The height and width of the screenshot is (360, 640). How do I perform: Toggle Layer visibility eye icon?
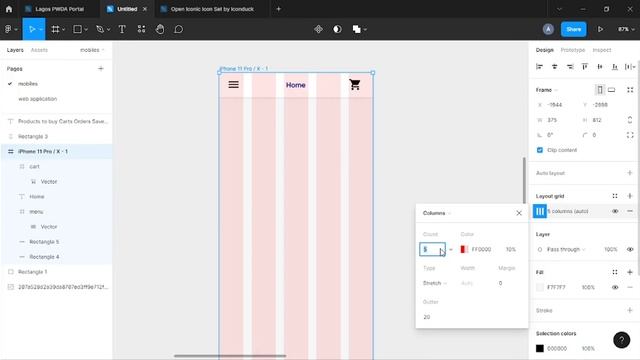point(630,249)
